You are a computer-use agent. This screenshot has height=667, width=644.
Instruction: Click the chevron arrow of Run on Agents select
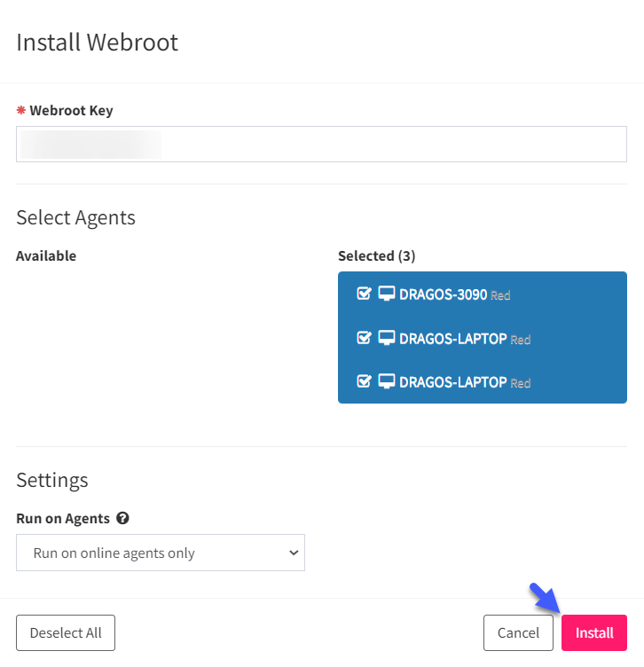[x=294, y=553]
